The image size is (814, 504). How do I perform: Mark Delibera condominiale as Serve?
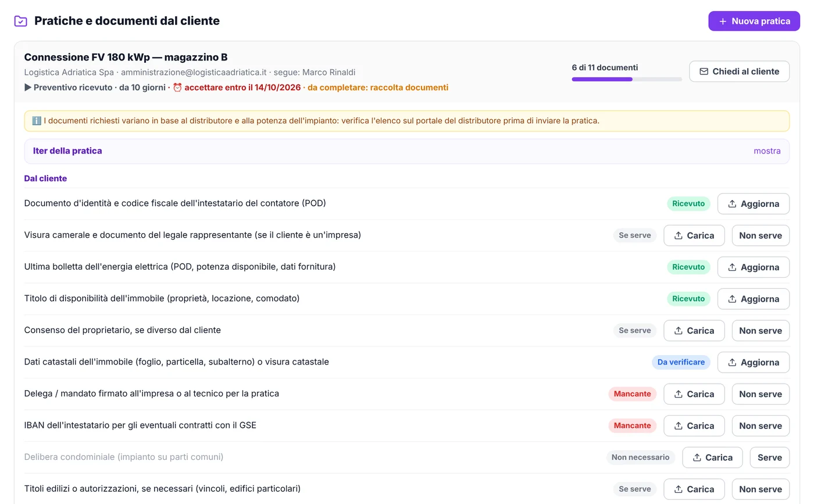[x=770, y=457]
